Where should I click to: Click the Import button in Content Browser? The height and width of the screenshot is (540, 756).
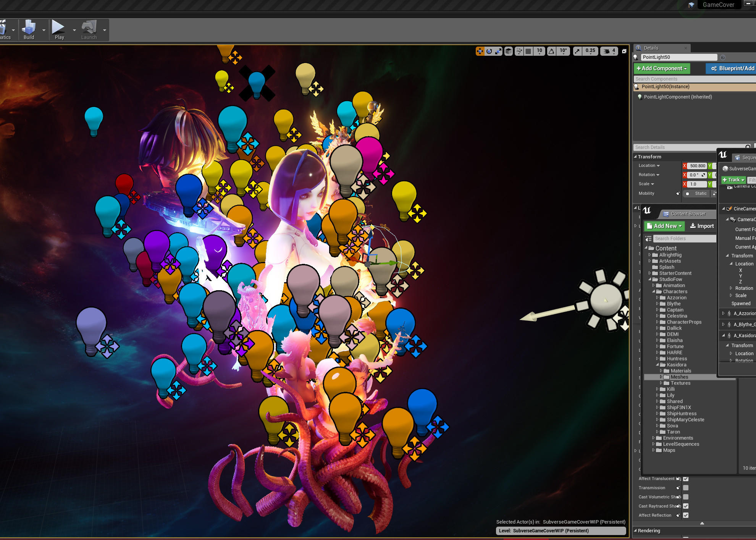pyautogui.click(x=702, y=226)
